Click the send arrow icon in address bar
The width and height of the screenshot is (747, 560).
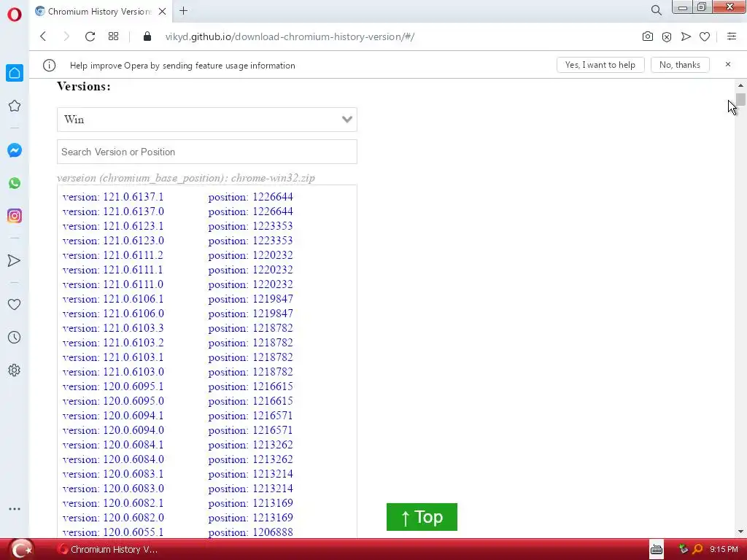point(686,36)
